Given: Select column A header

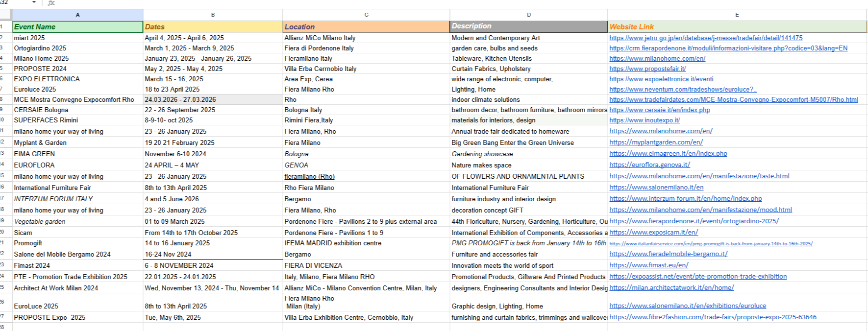Looking at the screenshot, I should coord(77,15).
